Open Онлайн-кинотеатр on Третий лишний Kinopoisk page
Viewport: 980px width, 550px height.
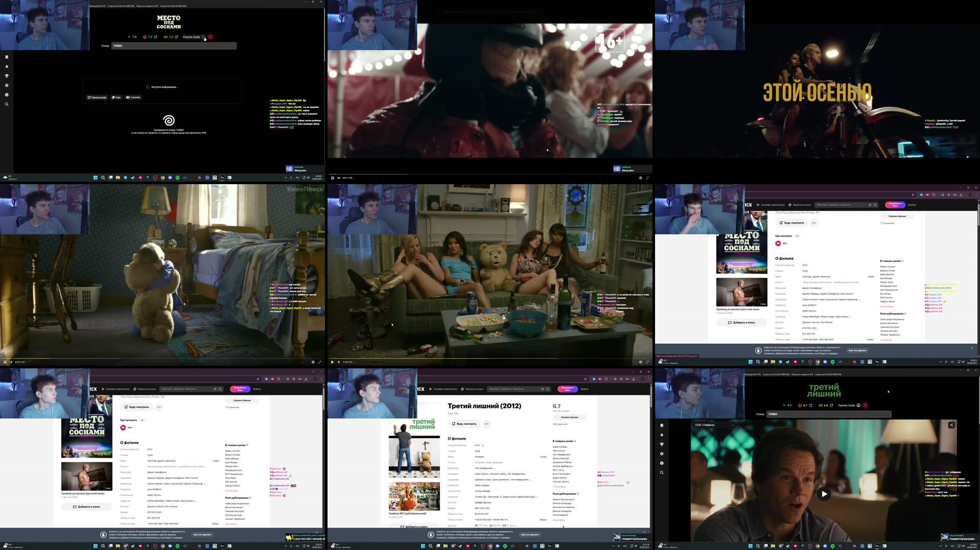[x=444, y=389]
